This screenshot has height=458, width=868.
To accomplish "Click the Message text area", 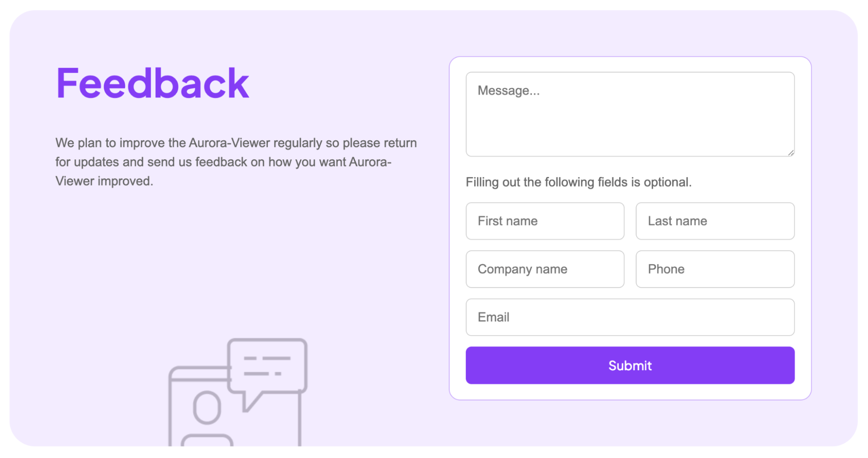I will click(x=630, y=114).
